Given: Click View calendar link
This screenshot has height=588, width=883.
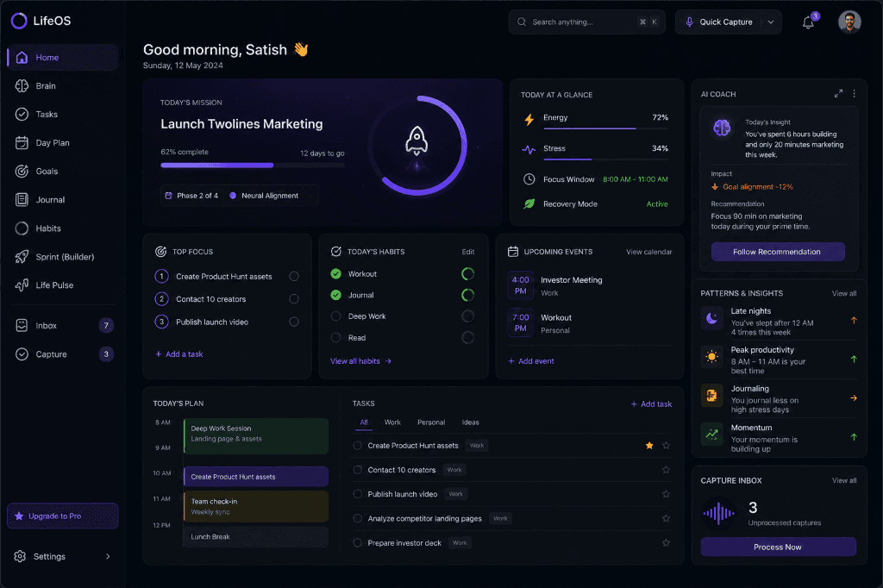Looking at the screenshot, I should 649,252.
